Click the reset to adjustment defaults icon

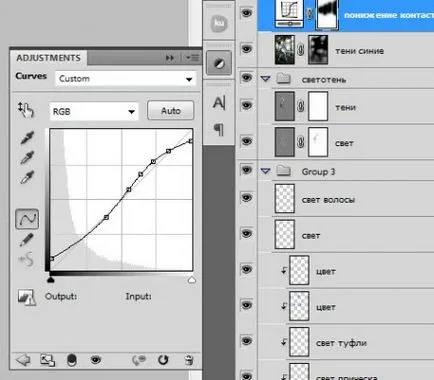(163, 360)
